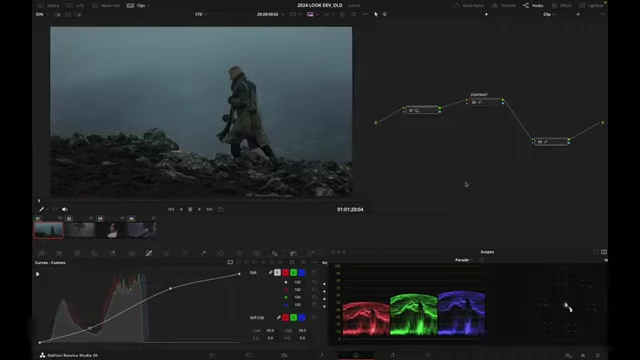Open the Color Wheels palette icon
Viewport: 640px width, 360px height.
coord(77,253)
